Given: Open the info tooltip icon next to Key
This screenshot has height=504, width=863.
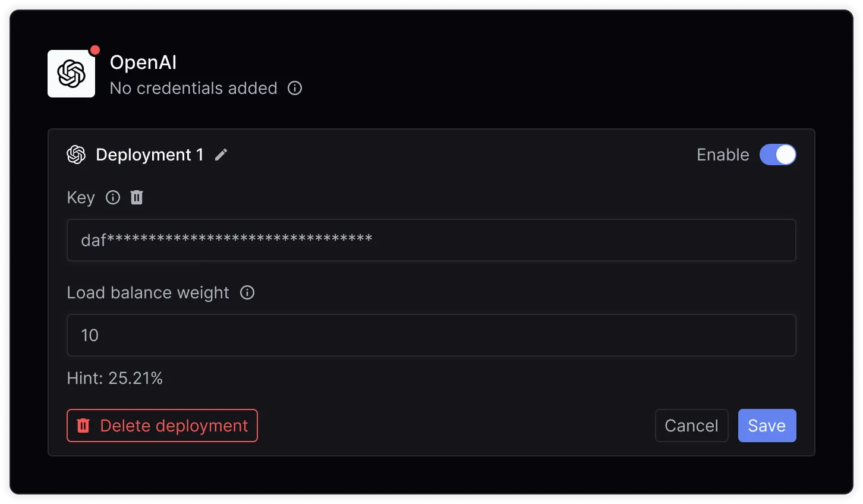Looking at the screenshot, I should click(113, 197).
